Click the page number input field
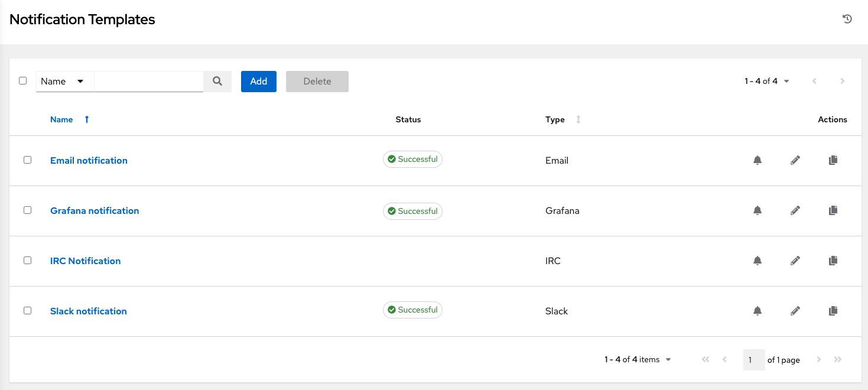 (754, 359)
